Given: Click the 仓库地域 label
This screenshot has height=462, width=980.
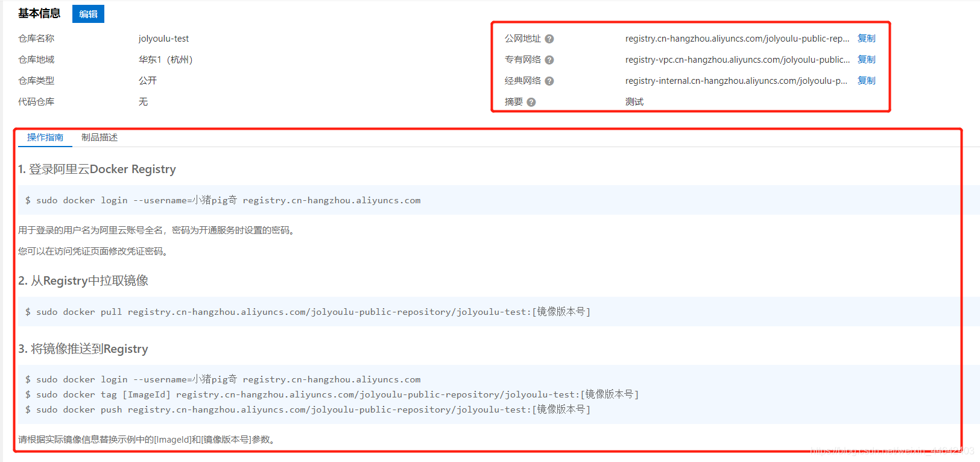Looking at the screenshot, I should tap(36, 60).
